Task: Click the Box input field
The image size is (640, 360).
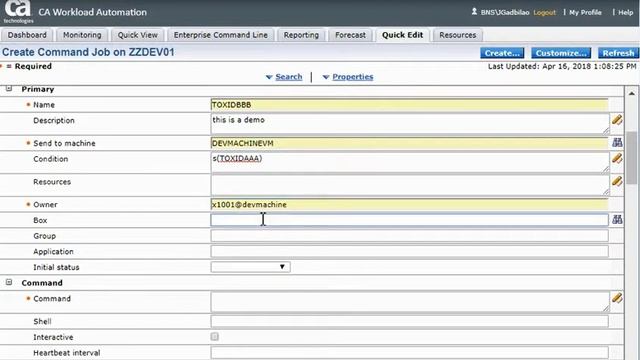Action: pyautogui.click(x=409, y=220)
